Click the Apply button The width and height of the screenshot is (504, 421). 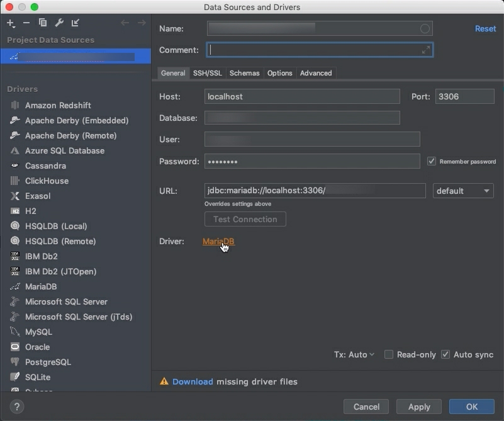pyautogui.click(x=419, y=407)
